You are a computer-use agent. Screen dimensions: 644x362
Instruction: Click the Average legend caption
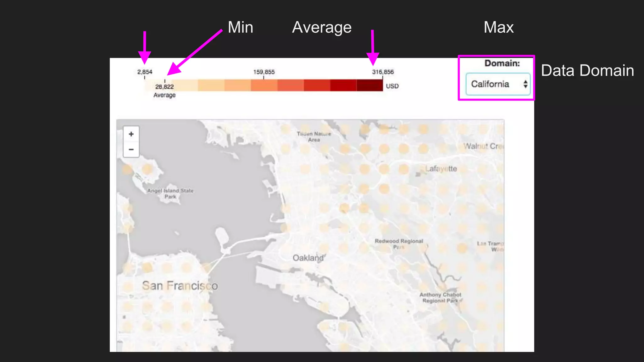click(164, 95)
